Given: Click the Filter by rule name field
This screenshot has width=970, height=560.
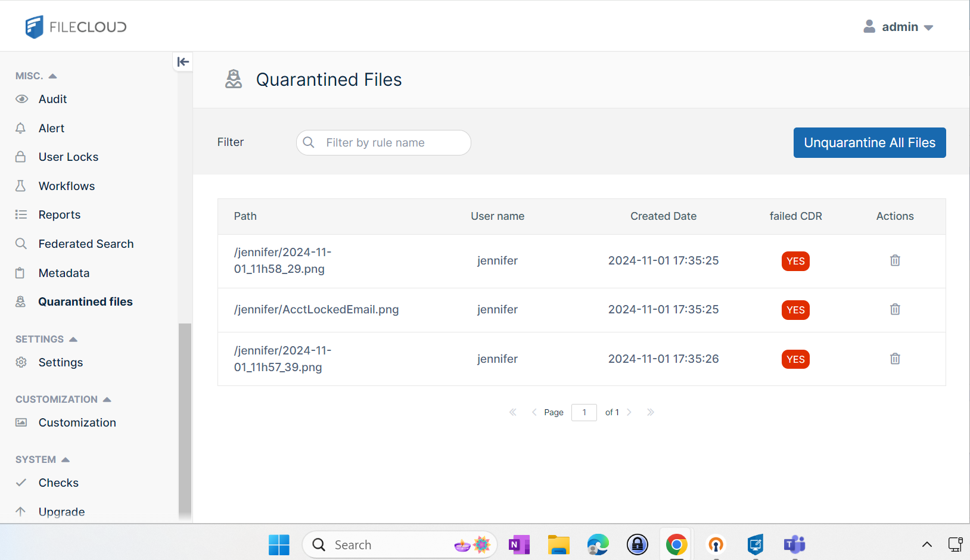Looking at the screenshot, I should (x=393, y=143).
